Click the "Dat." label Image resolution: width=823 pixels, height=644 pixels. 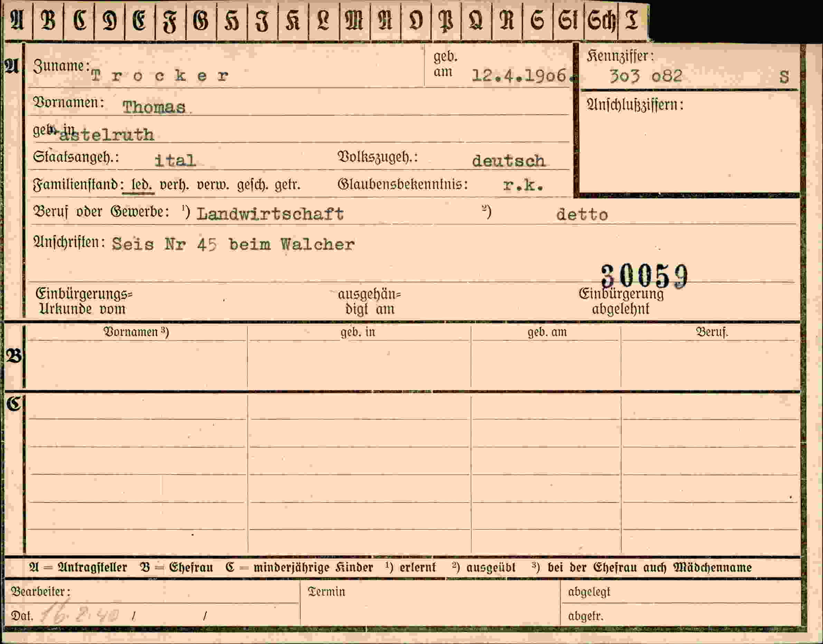click(x=22, y=616)
